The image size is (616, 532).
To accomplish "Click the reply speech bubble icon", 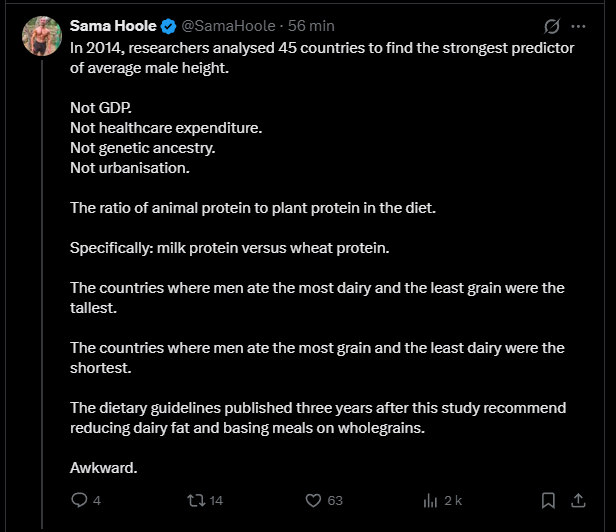I will pyautogui.click(x=80, y=500).
